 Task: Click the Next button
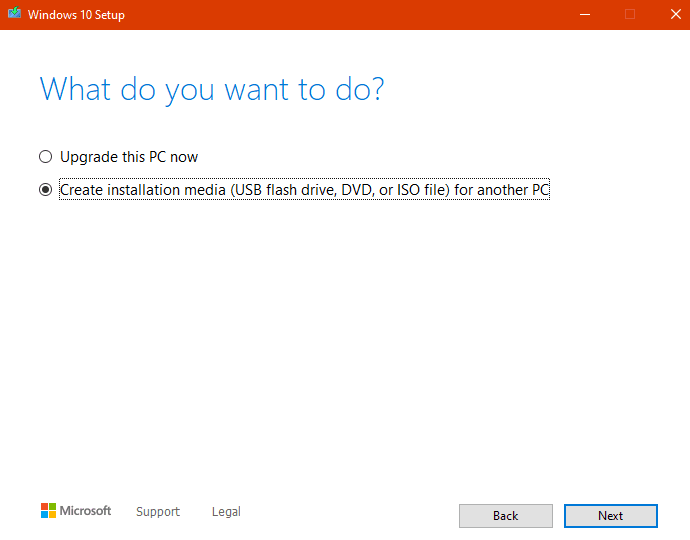(611, 516)
